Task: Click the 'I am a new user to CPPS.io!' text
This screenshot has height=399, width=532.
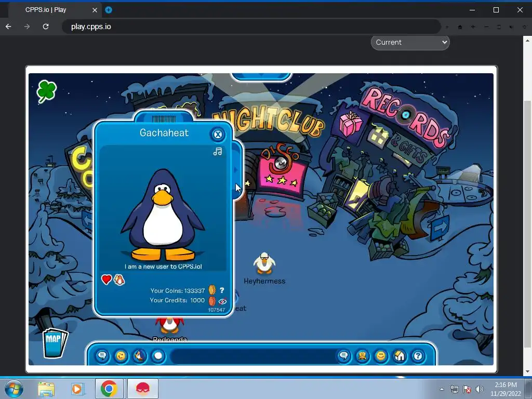Action: click(x=163, y=267)
